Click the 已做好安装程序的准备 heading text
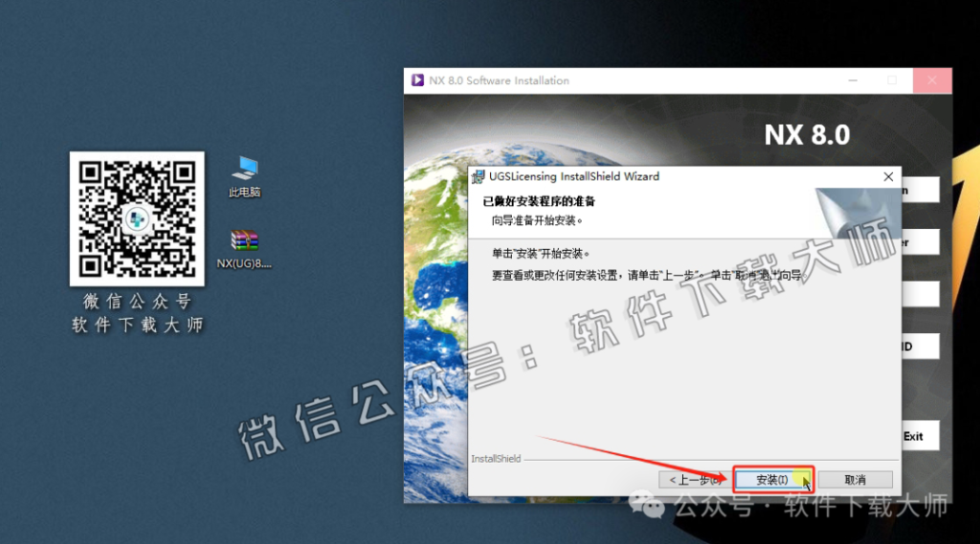 tap(539, 201)
